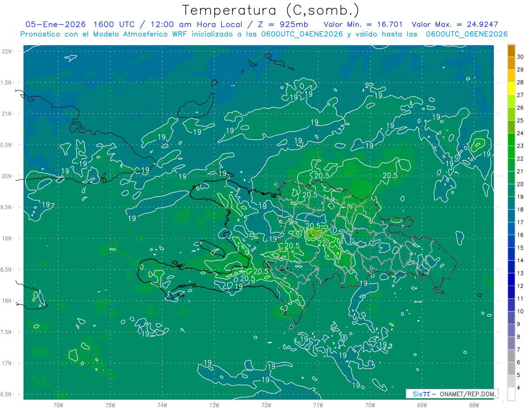The height and width of the screenshot is (411, 532).
Task: Select the "71W" longitude axis label
Action: pyautogui.click(x=318, y=405)
